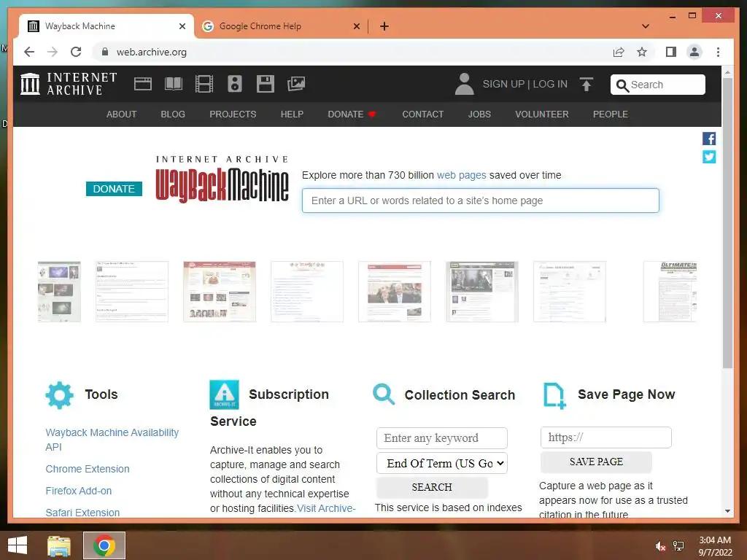This screenshot has width=747, height=560.
Task: Click the web pages link
Action: pos(462,175)
